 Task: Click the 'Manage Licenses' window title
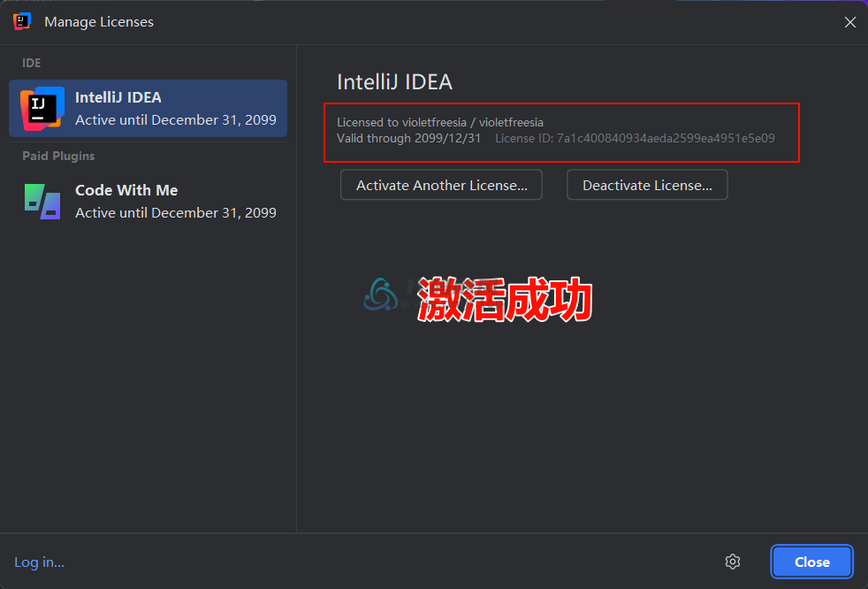(x=99, y=21)
